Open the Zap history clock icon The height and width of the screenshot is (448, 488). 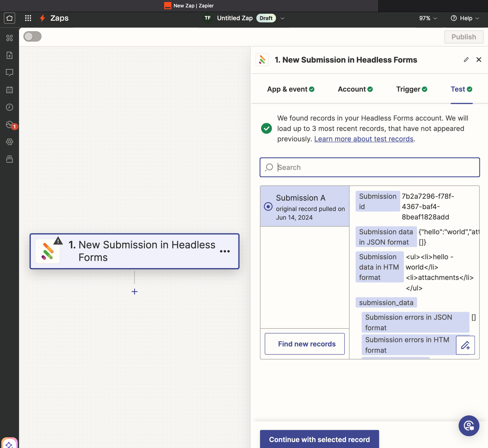coord(9,107)
